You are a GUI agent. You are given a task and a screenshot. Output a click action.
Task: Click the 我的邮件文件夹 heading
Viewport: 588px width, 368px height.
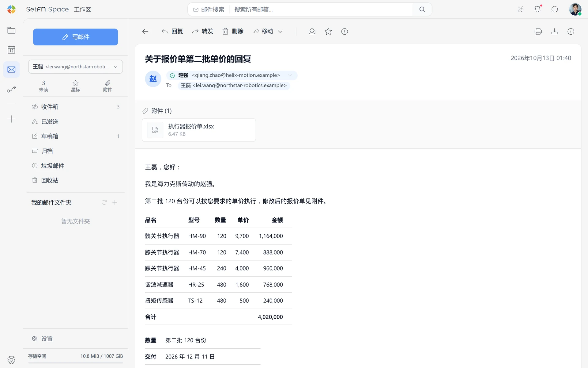[51, 202]
